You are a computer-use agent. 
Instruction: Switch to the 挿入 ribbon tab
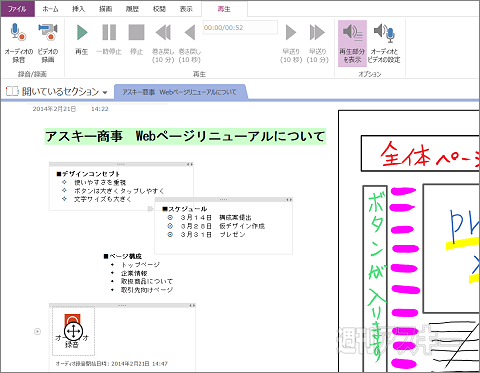tap(78, 9)
